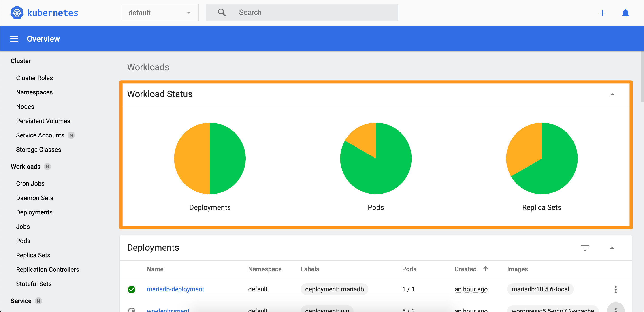
Task: Click the kubernetes wordmark
Action: pos(53,13)
